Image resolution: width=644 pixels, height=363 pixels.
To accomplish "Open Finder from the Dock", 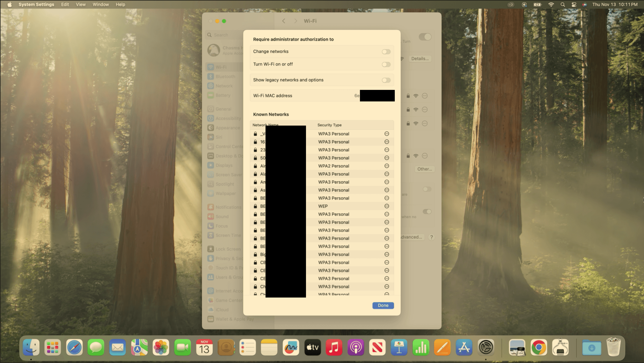I will point(31,348).
